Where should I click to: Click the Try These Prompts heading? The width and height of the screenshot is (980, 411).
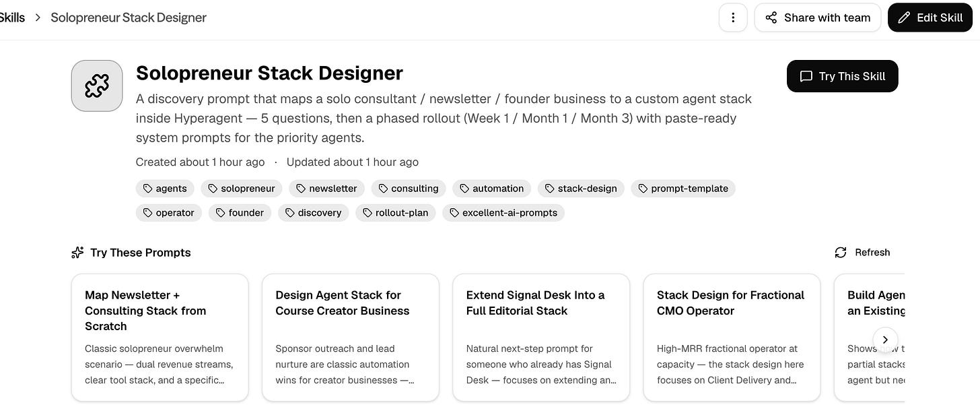[x=141, y=253]
